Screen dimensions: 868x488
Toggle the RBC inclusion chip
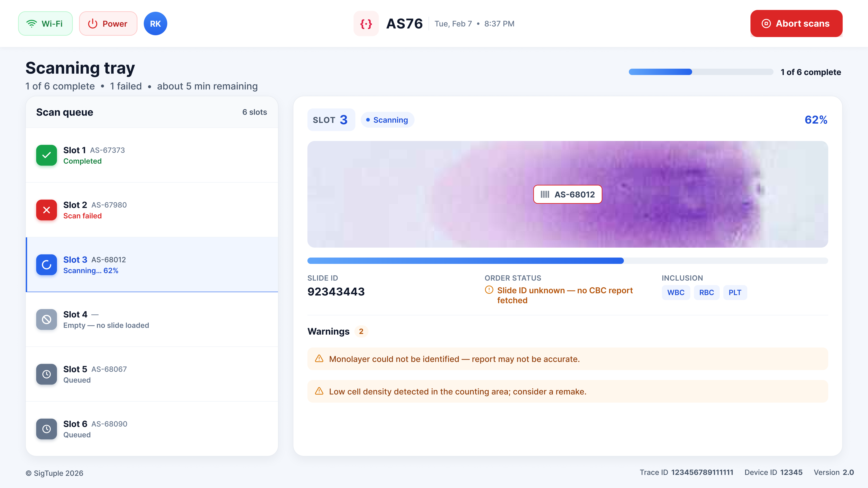706,293
